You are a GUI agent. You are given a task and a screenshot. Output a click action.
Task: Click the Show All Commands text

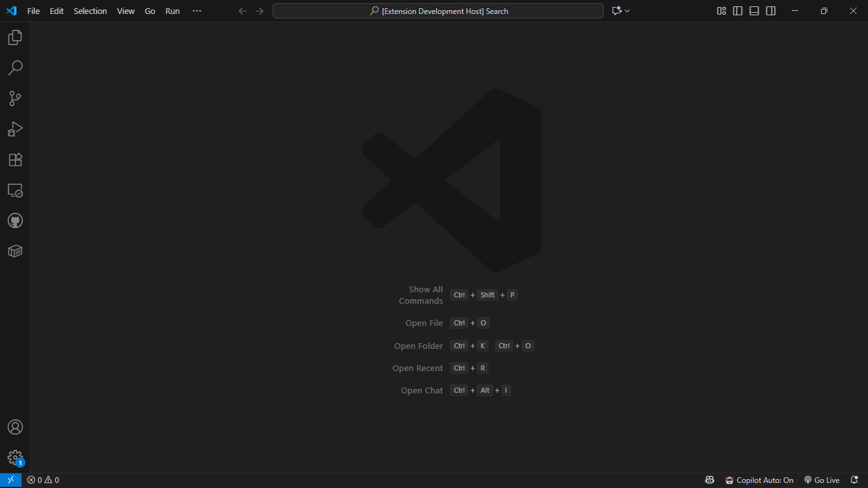pyautogui.click(x=421, y=295)
